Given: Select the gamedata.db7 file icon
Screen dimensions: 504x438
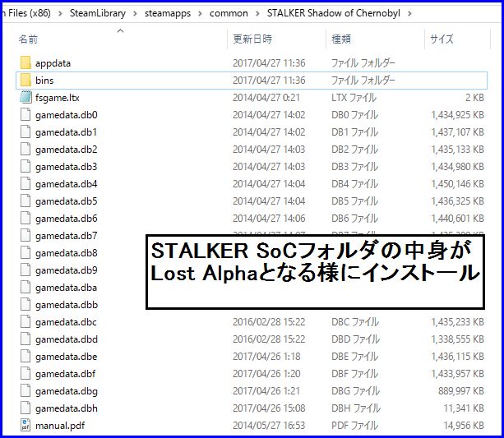Looking at the screenshot, I should (x=25, y=236).
